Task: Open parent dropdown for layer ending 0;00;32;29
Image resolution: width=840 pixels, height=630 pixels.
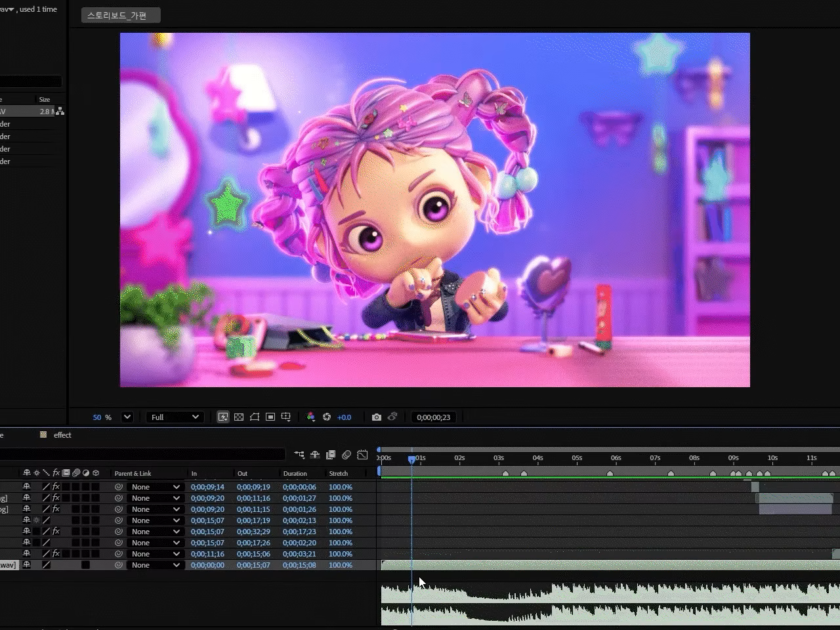Action: click(155, 532)
